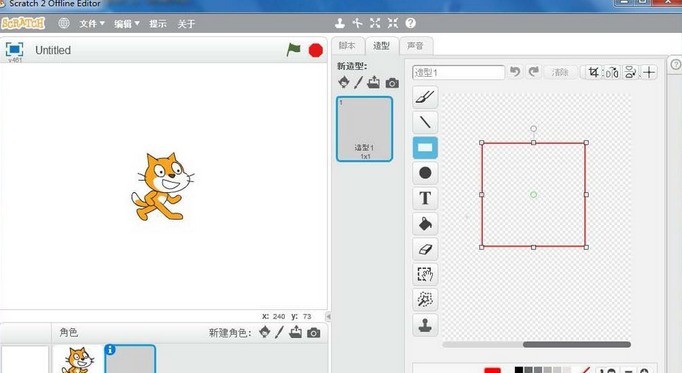
Task: Open the 文件 menu
Action: point(92,23)
